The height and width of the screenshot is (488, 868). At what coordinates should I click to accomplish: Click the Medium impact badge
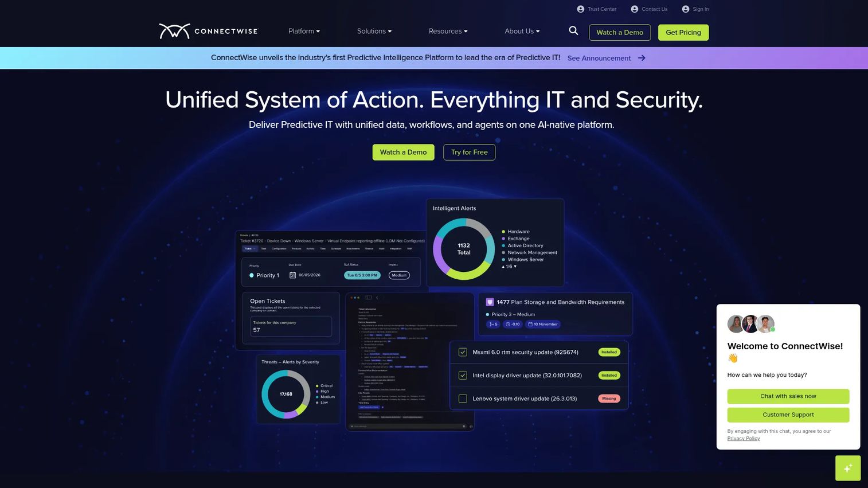[399, 275]
